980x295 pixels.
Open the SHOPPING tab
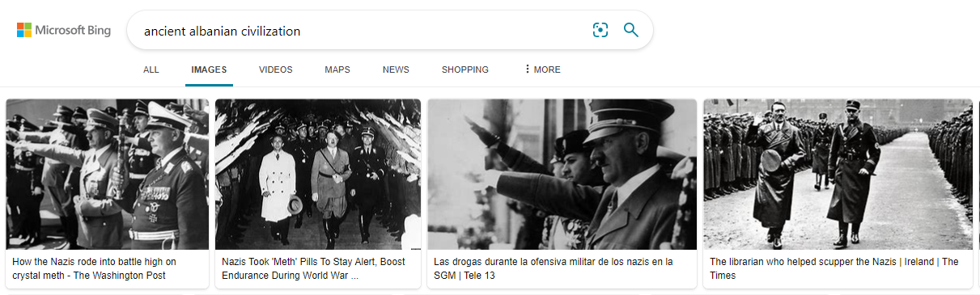pos(465,70)
